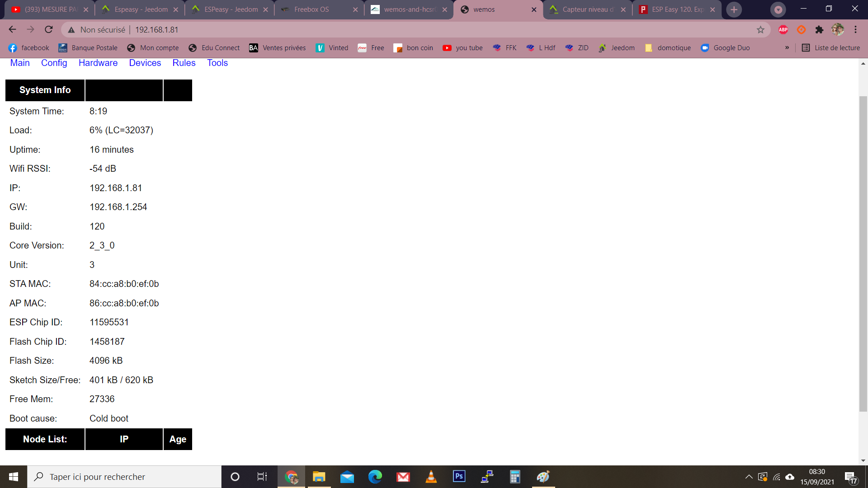This screenshot has height=488, width=868.
Task: Click the Photoshop icon in taskbar
Action: coord(459,476)
